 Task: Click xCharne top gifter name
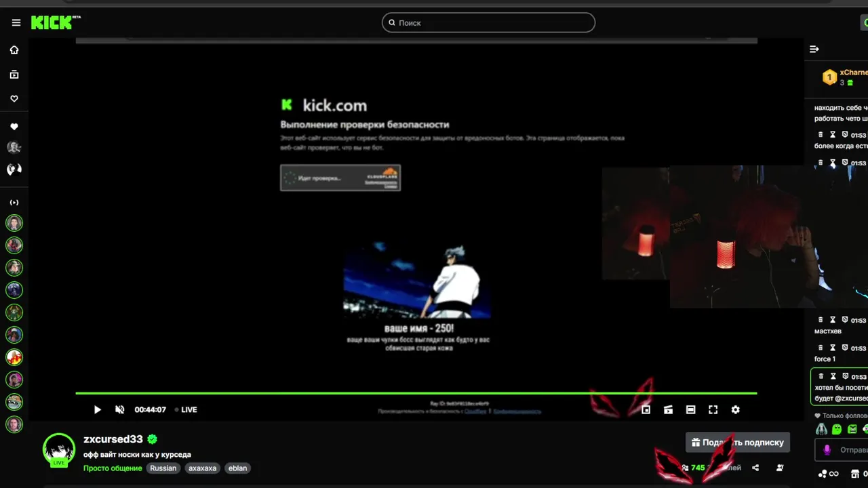coord(854,73)
